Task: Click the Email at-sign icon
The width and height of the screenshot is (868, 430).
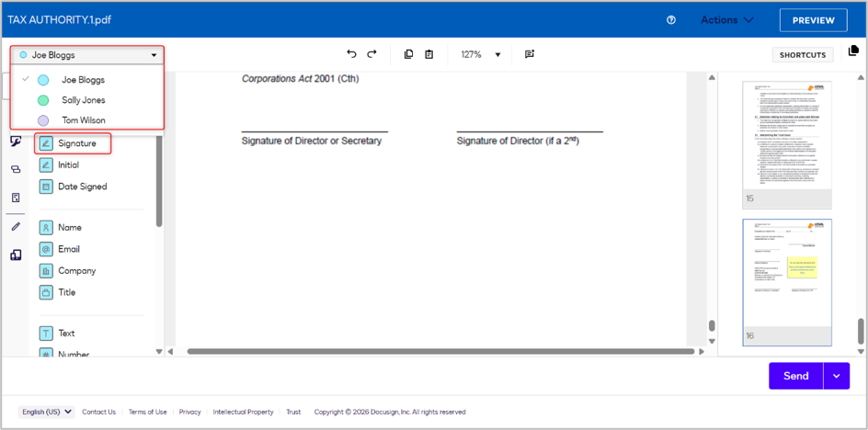Action: pyautogui.click(x=46, y=249)
